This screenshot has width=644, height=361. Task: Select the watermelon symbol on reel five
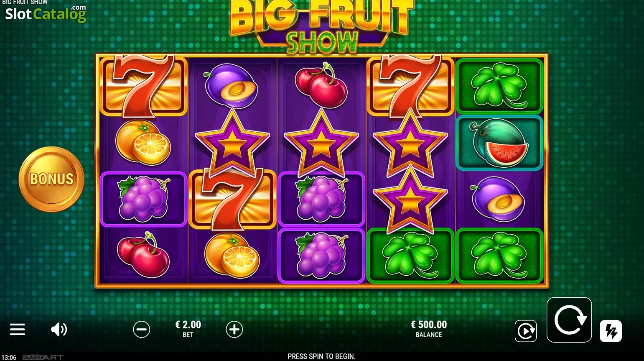point(499,143)
